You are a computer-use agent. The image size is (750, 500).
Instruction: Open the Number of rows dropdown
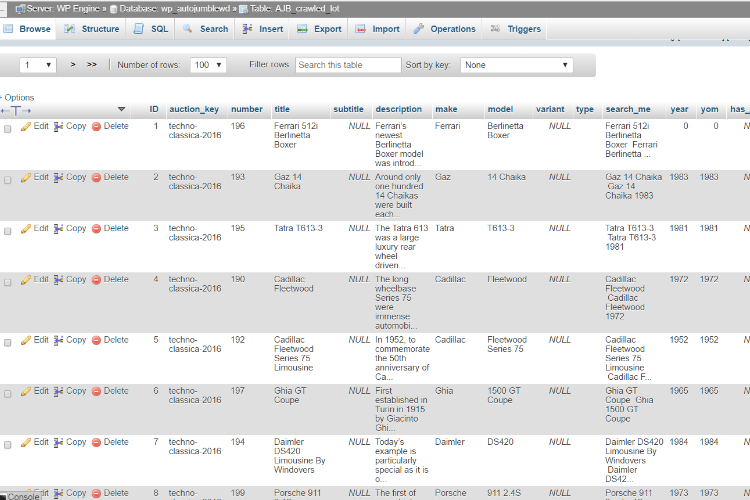click(x=208, y=65)
